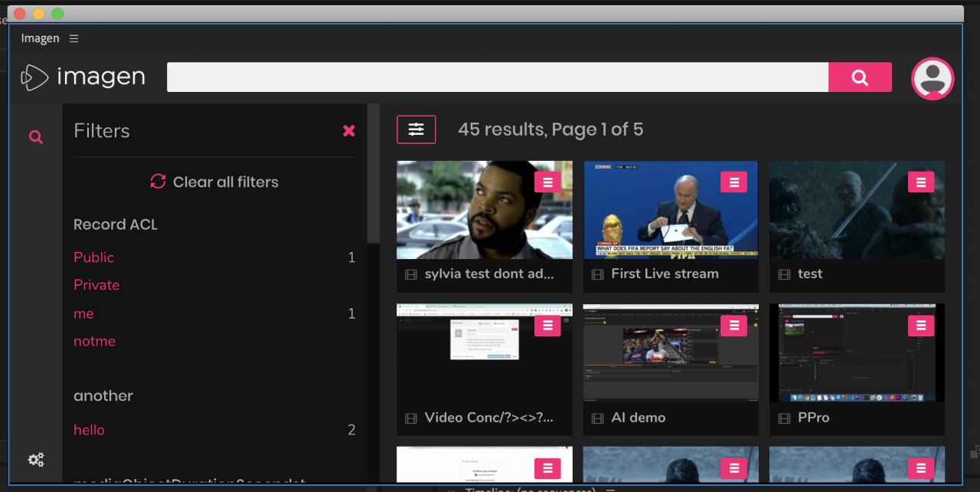980x492 pixels.
Task: Apply the hello filter
Action: (89, 430)
